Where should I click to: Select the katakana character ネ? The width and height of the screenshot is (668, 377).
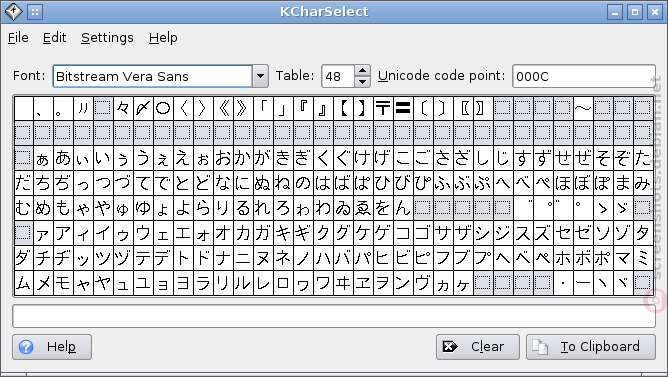tap(283, 257)
